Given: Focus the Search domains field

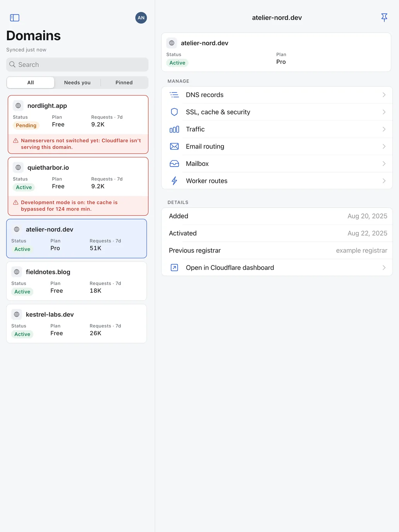Looking at the screenshot, I should click(x=77, y=65).
